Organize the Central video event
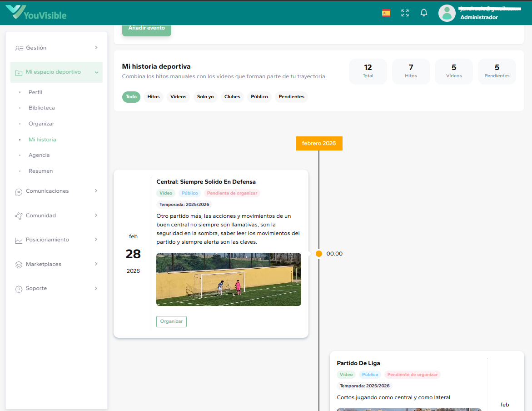The image size is (532, 411). (x=171, y=321)
